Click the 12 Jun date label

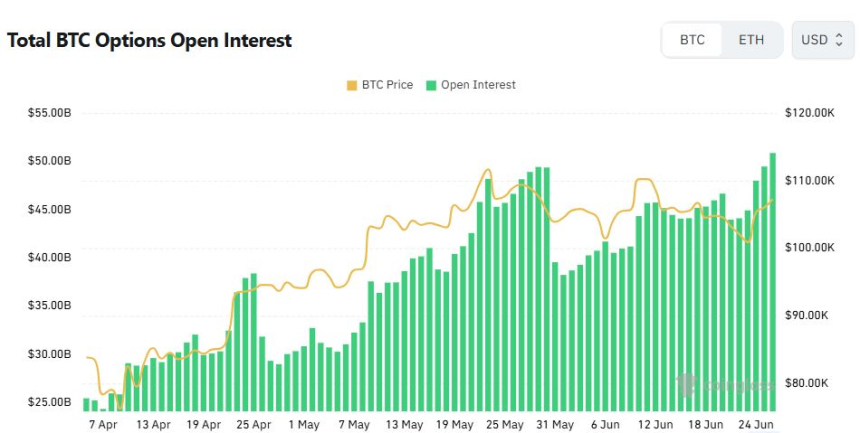click(x=655, y=425)
